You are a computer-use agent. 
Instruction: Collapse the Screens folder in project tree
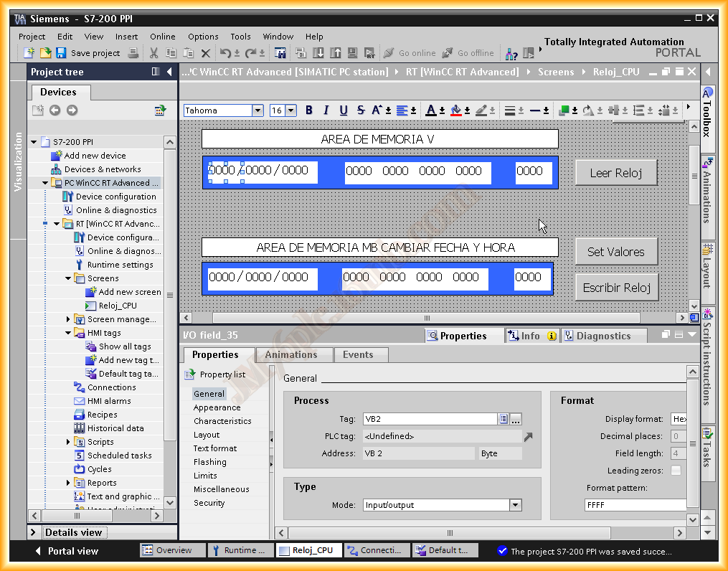(x=69, y=278)
